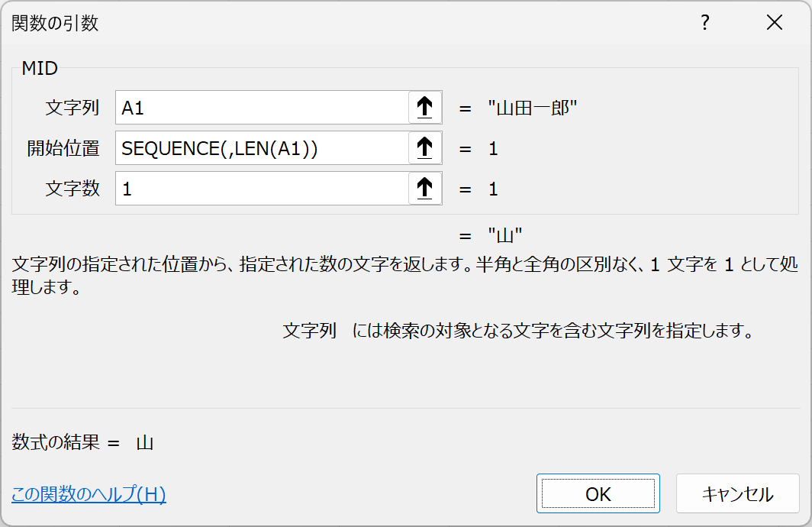This screenshot has width=812, height=527.
Task: Click 開始位置 range selector arrow icon
Action: tap(424, 148)
